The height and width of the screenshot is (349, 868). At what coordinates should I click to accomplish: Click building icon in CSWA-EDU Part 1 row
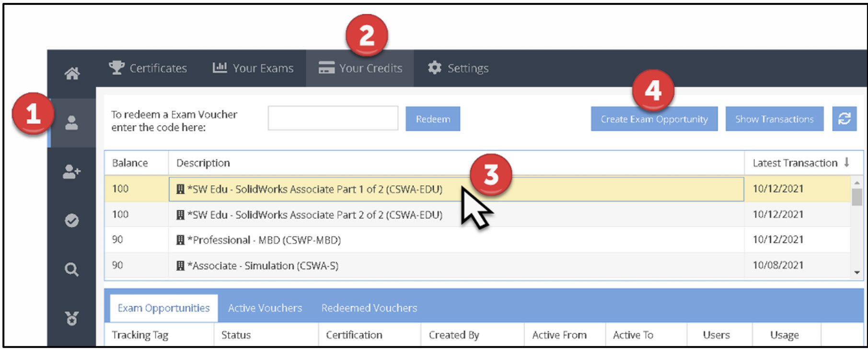181,189
